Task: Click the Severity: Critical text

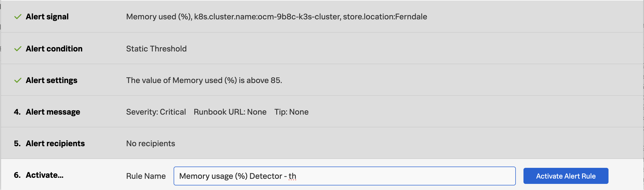Action: (156, 112)
